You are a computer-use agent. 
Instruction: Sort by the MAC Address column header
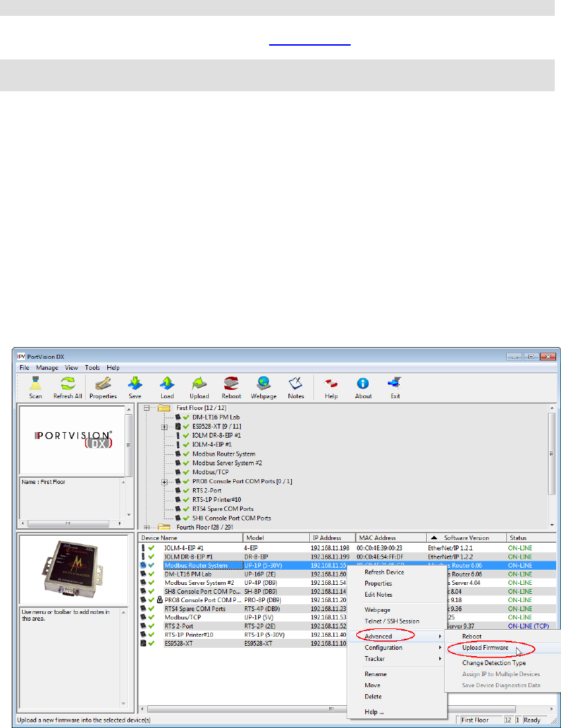tap(391, 538)
